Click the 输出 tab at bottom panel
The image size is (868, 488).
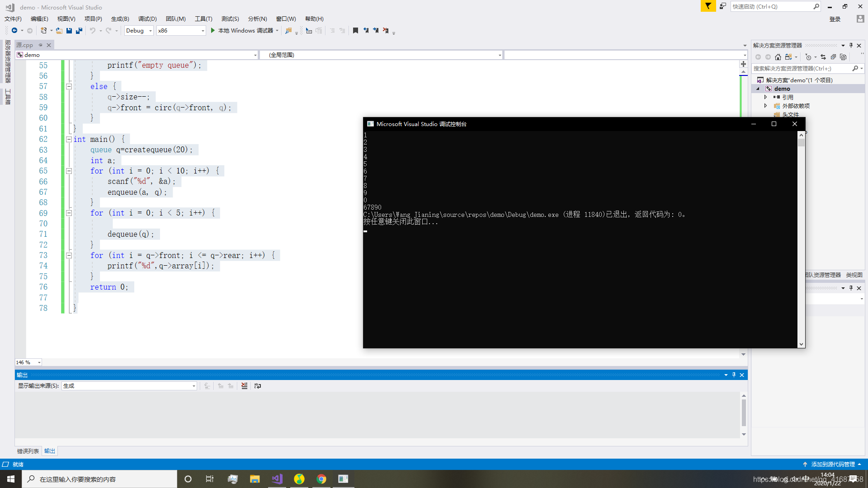(49, 450)
